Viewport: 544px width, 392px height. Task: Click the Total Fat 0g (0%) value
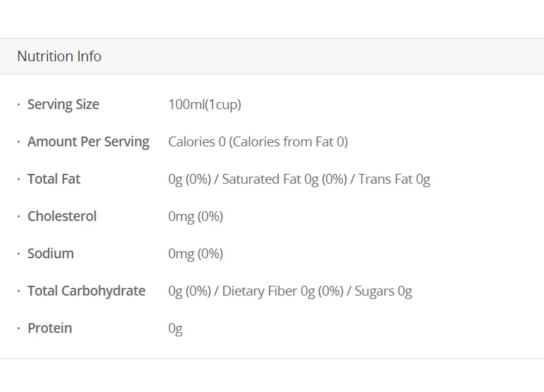(189, 179)
